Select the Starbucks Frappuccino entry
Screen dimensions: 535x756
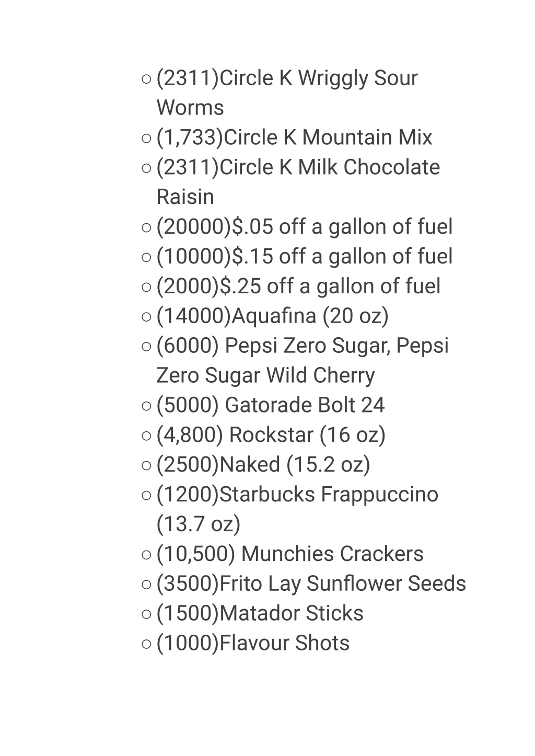click(297, 509)
